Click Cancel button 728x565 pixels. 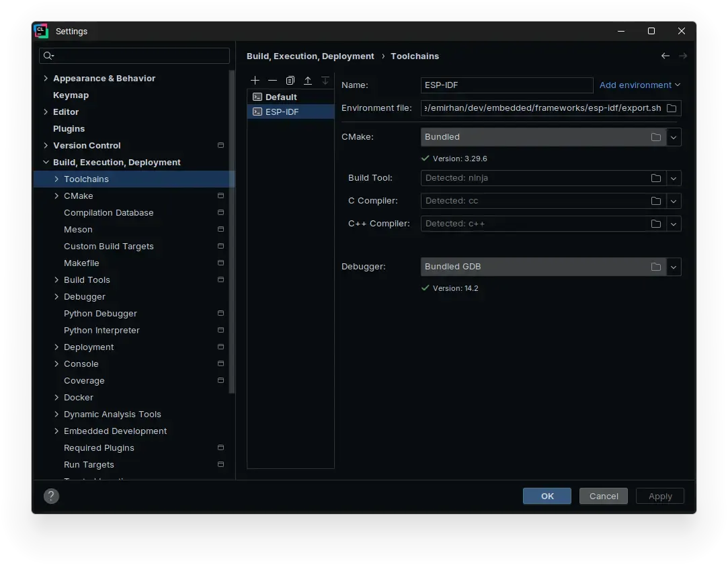[x=604, y=496]
